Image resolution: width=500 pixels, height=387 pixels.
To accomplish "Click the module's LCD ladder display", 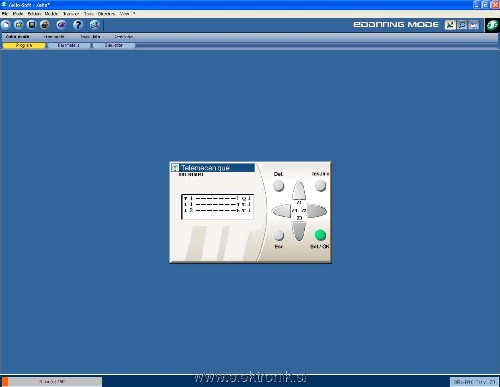I will 217,207.
